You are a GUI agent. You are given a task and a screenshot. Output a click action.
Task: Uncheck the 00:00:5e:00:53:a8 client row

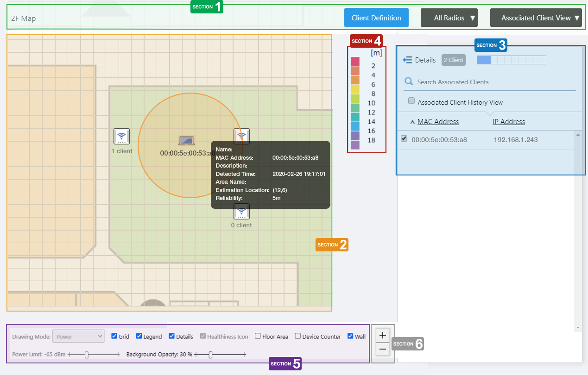coord(404,139)
